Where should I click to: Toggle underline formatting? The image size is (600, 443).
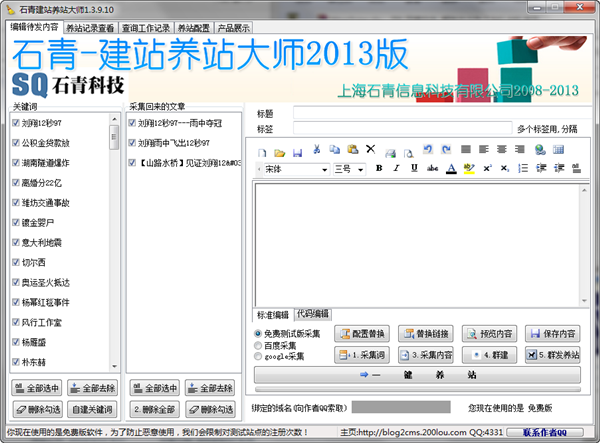coord(414,168)
